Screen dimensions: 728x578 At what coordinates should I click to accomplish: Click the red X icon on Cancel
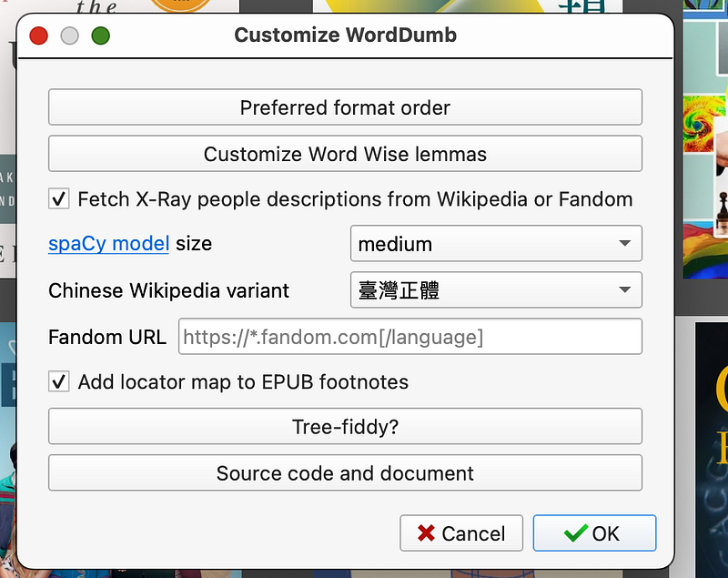click(x=426, y=533)
